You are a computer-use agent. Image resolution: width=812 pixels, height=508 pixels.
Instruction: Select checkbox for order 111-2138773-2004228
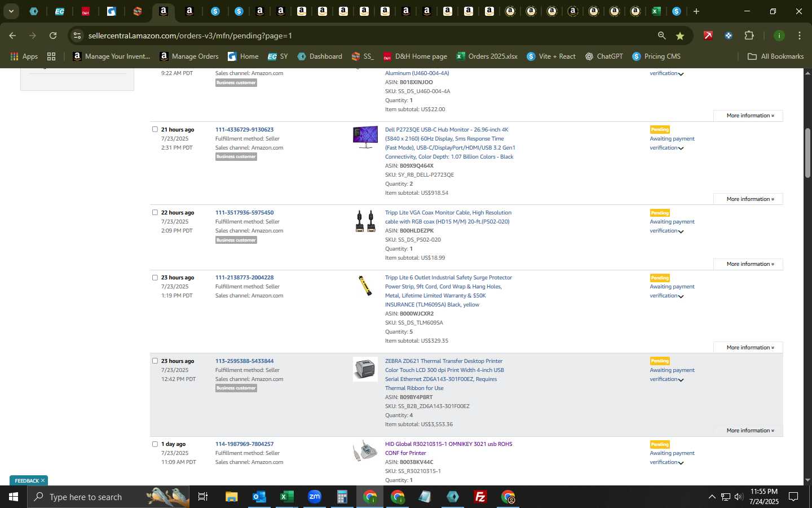(x=155, y=277)
